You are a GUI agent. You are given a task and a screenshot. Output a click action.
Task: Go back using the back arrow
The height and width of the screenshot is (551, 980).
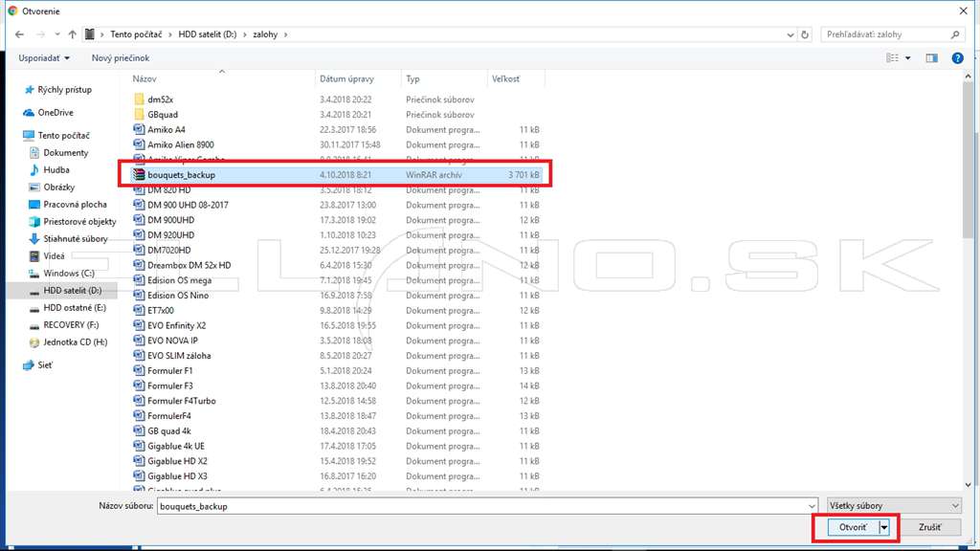pyautogui.click(x=19, y=34)
